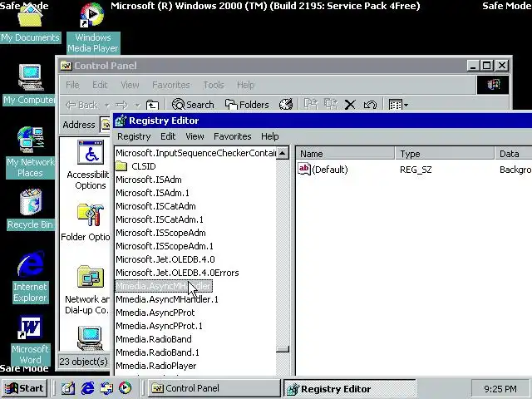Click the Name column header
This screenshot has width=532, height=399.
pos(346,154)
